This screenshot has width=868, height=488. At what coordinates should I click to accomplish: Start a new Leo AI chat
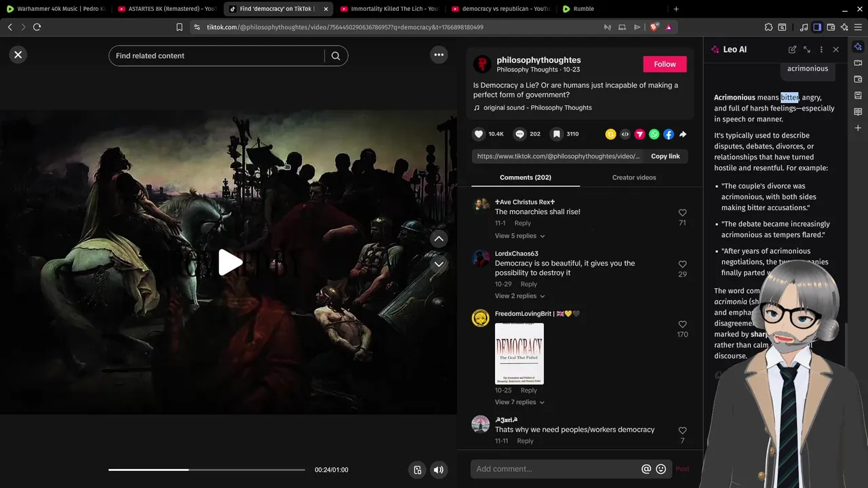pyautogui.click(x=792, y=49)
